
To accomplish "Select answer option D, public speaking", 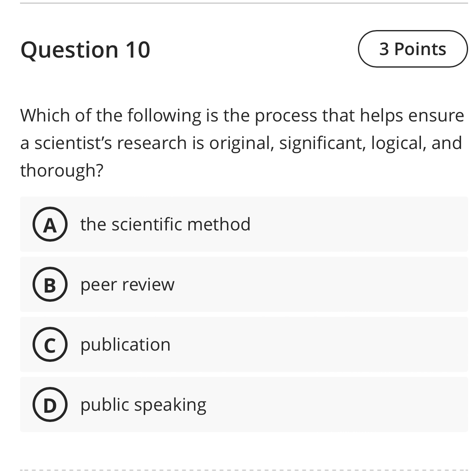I will point(244,404).
